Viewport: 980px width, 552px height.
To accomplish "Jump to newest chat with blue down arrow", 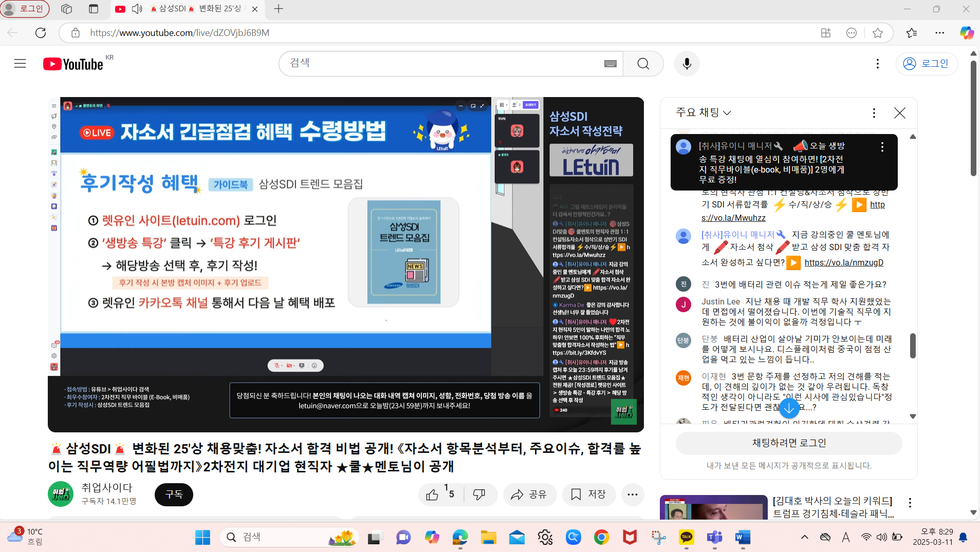I will click(789, 409).
